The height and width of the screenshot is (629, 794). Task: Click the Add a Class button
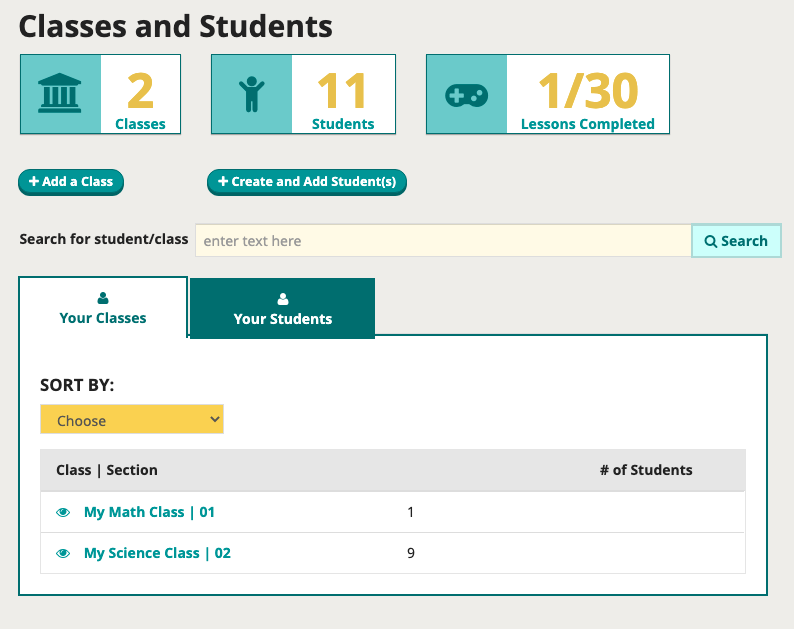click(71, 182)
